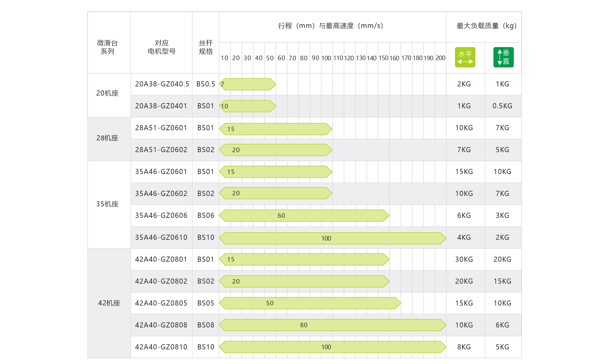This screenshot has width=610, height=364.
Task: Select motor model 20A38-GZ040.5
Action: 162,84
